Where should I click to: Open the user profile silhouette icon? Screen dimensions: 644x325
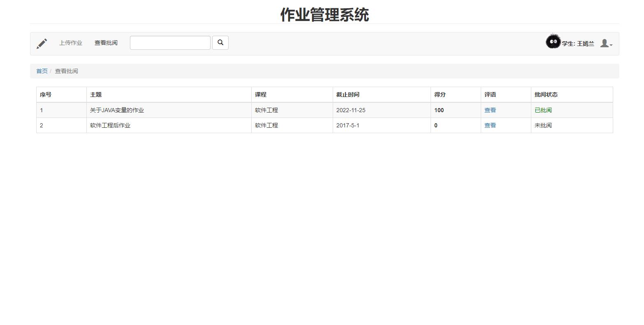604,43
